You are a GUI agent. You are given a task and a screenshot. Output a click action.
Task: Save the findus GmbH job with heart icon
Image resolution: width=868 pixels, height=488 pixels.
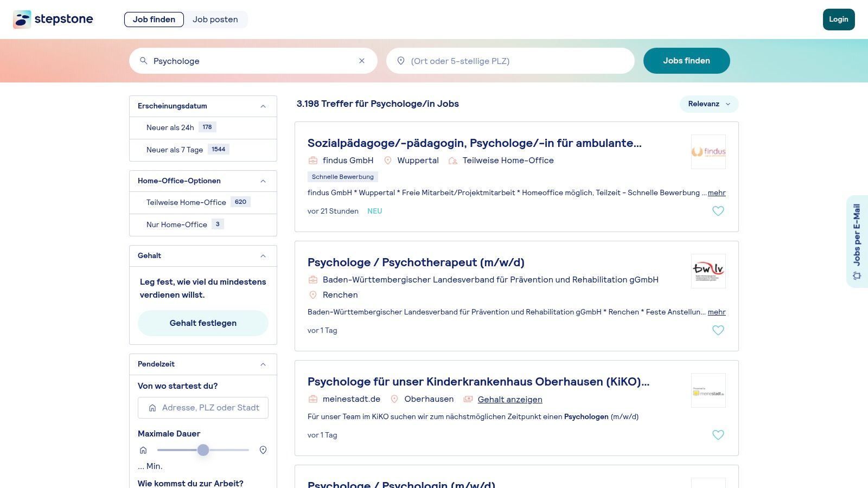(x=718, y=211)
